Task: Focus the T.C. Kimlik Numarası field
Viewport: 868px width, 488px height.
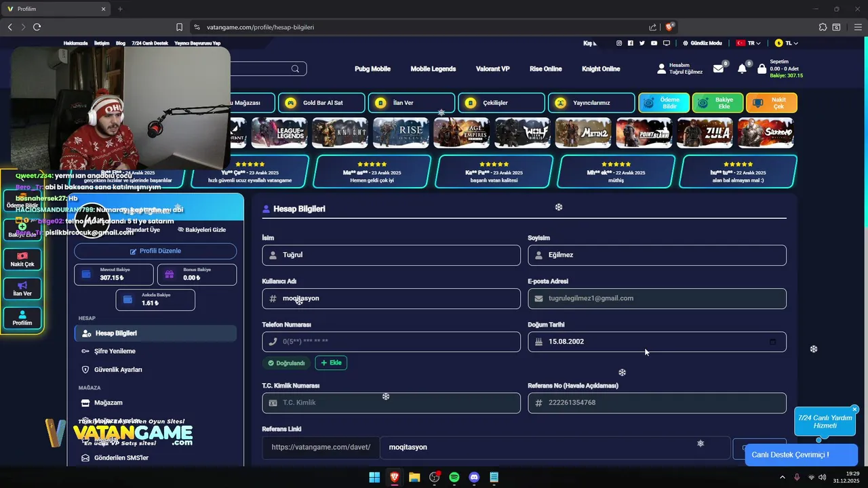Action: click(391, 403)
